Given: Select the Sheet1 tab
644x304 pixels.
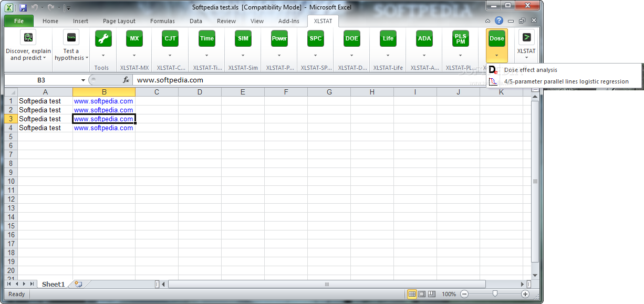Looking at the screenshot, I should [53, 284].
